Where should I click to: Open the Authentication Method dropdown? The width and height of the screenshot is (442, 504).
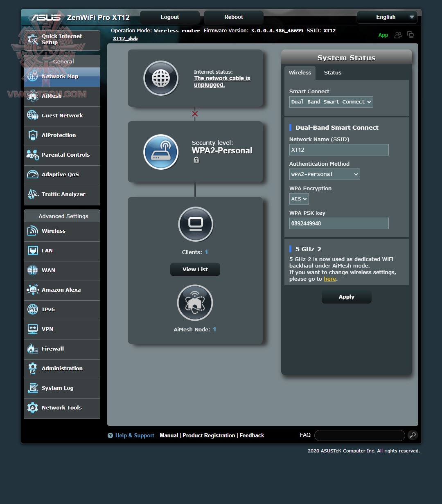tap(325, 174)
